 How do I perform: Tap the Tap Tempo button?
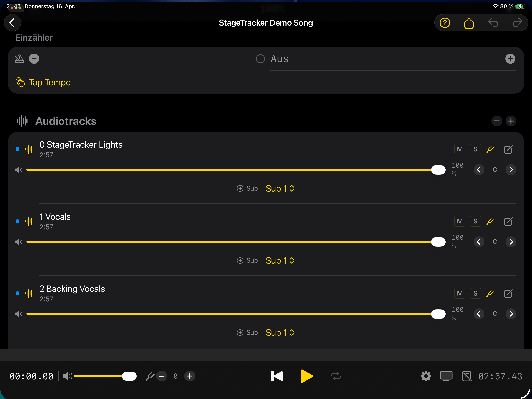44,82
